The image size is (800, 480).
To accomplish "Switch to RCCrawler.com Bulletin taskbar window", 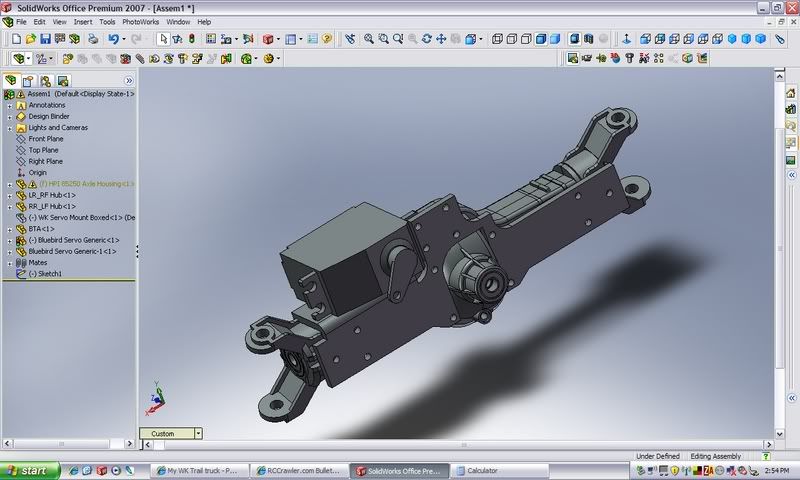I will point(299,470).
